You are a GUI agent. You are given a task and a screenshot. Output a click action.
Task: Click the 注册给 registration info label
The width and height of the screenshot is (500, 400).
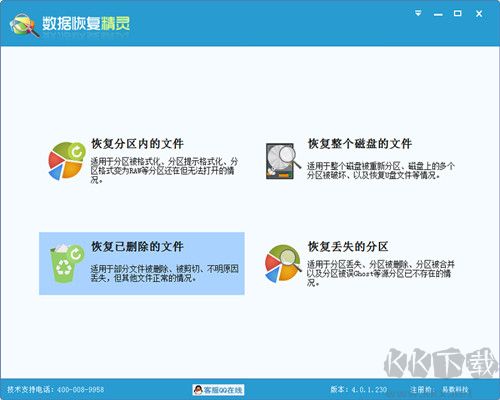pos(439,389)
